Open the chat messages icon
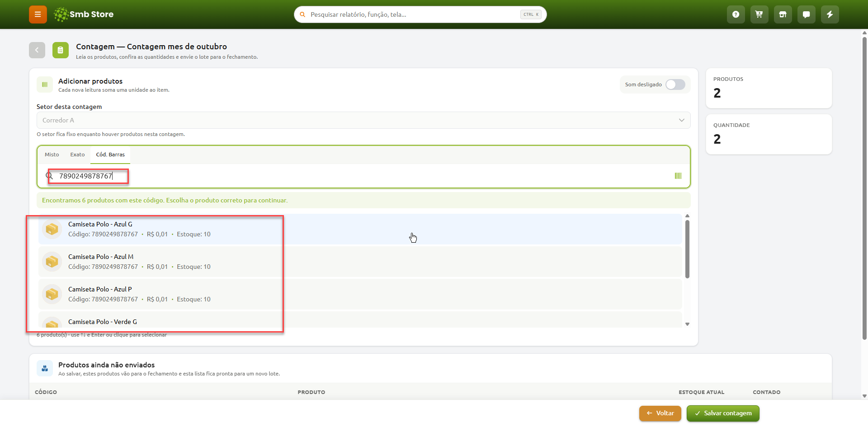The width and height of the screenshot is (868, 427). 807,14
